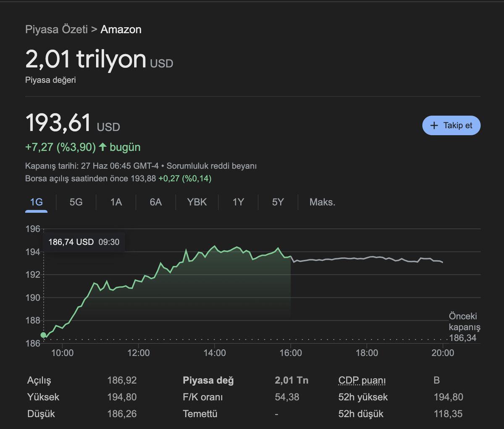Open the Sorumluluk reddi beyanı disclaimer
Image resolution: width=504 pixels, height=429 pixels.
click(x=211, y=166)
